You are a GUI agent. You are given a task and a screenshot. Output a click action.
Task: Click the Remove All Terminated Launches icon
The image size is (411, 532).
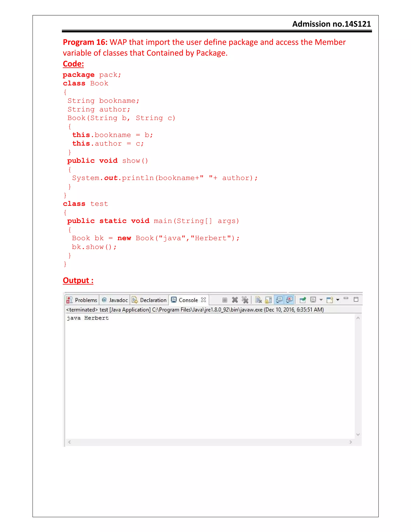pos(245,300)
